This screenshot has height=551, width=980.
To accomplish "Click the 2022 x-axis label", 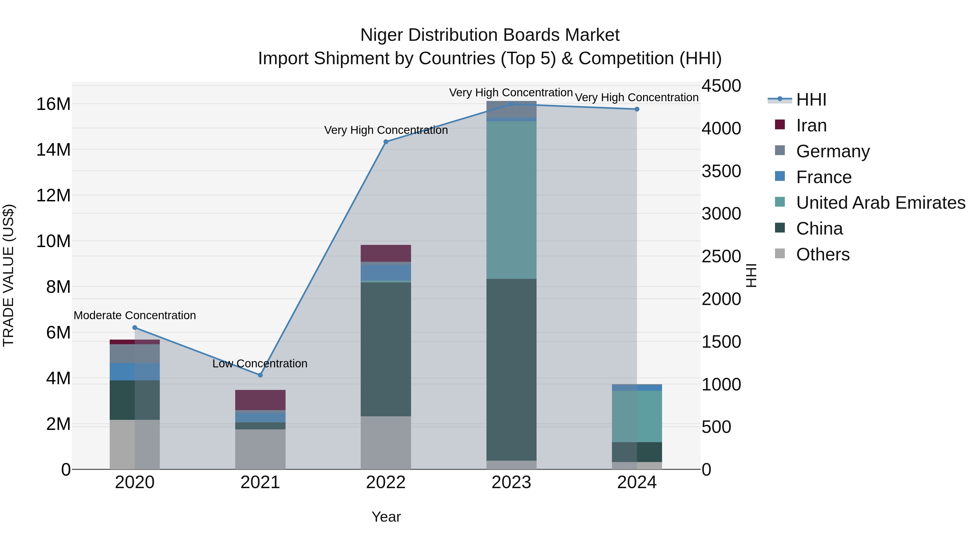I will coord(386,482).
